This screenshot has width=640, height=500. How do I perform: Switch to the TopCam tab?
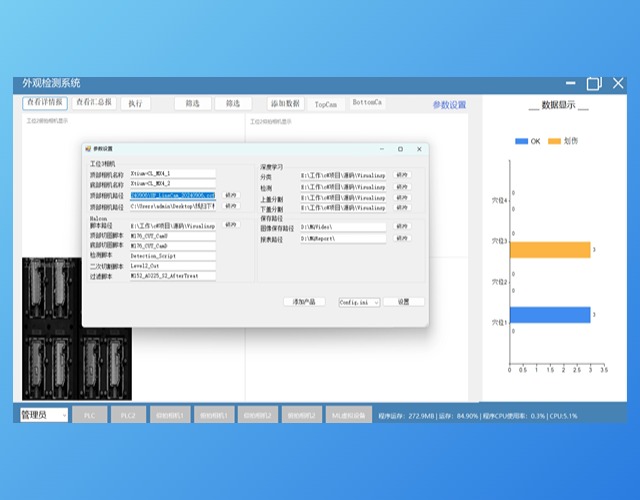(x=326, y=103)
